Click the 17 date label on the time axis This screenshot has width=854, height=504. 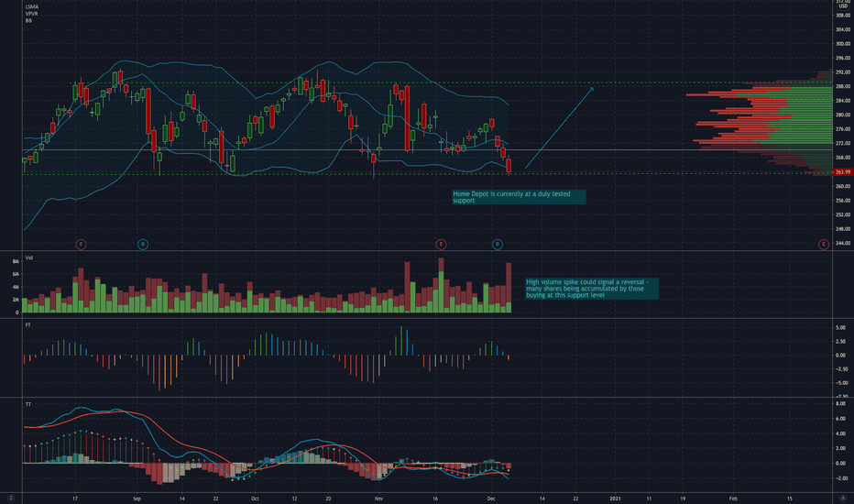click(75, 499)
